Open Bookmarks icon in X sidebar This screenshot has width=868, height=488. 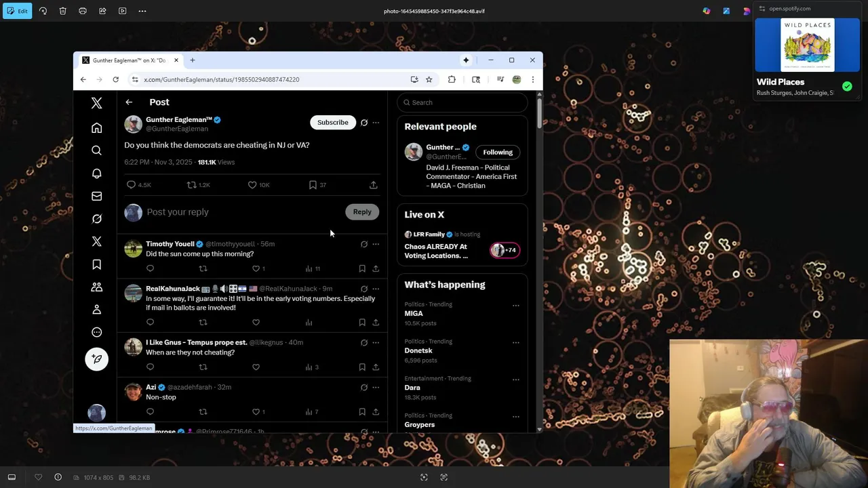(x=96, y=264)
